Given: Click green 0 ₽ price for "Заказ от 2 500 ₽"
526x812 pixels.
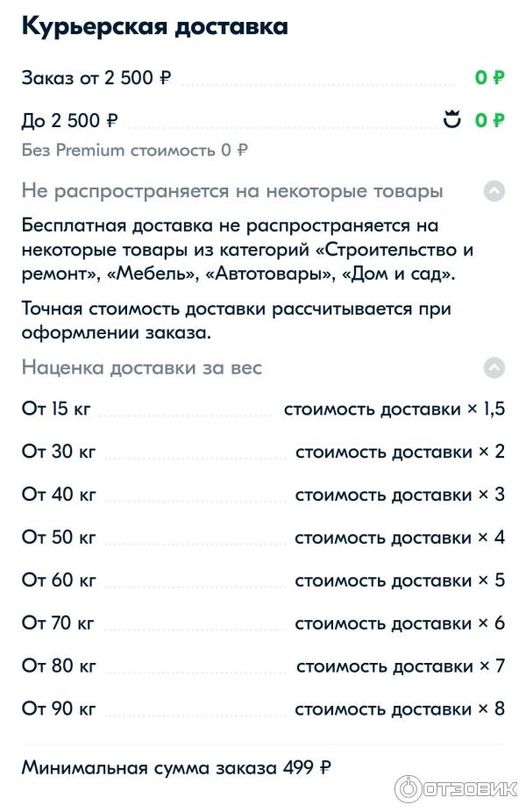Looking at the screenshot, I should click(489, 78).
